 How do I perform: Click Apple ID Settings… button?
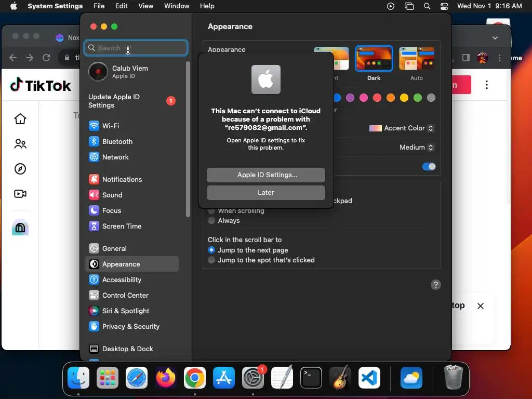pos(265,175)
